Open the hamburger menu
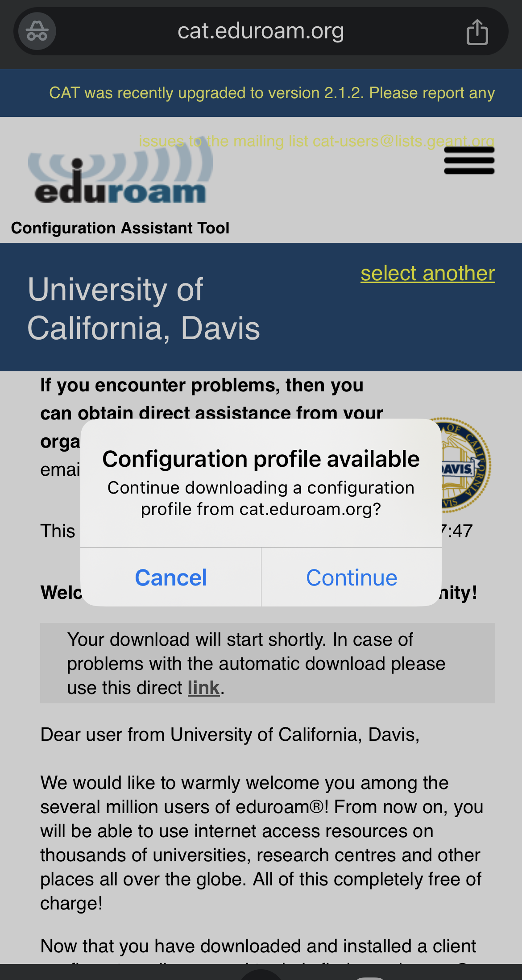522x980 pixels. click(469, 161)
